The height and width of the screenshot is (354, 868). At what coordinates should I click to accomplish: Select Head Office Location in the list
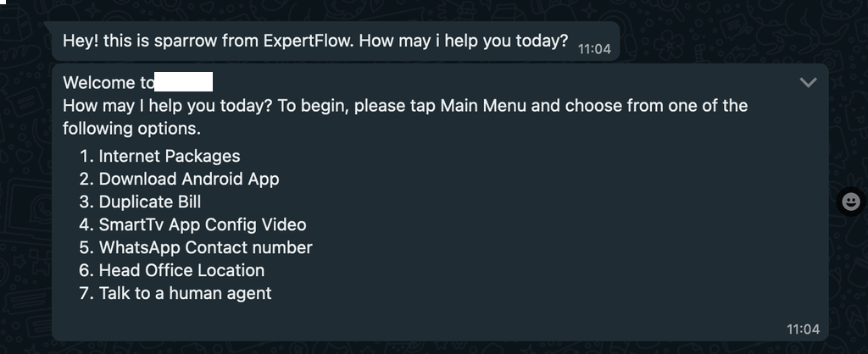[181, 270]
